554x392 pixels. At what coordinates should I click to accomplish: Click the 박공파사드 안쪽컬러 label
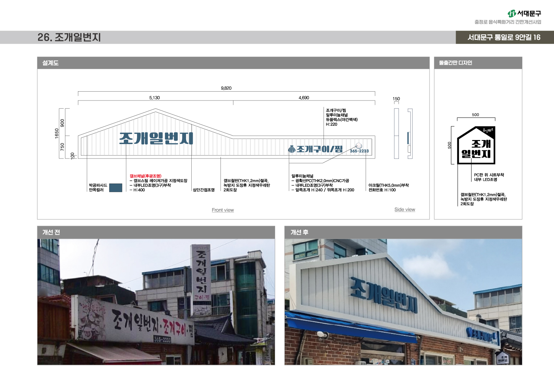pyautogui.click(x=98, y=188)
